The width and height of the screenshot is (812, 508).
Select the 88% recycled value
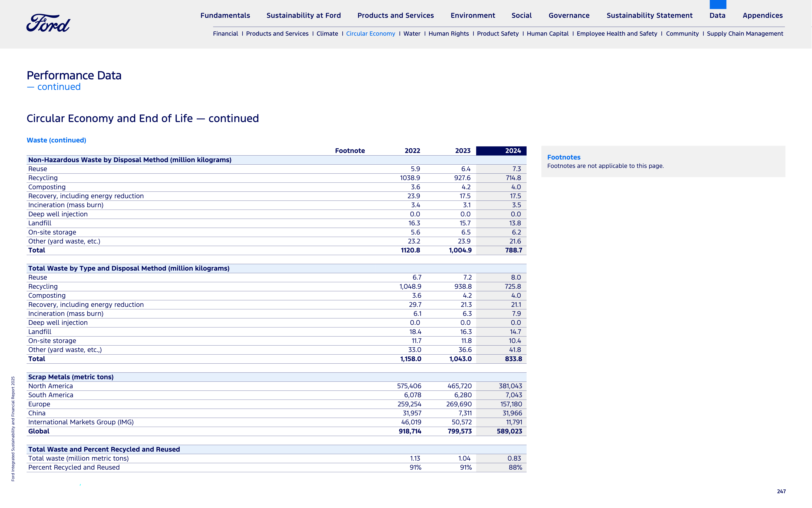(515, 467)
